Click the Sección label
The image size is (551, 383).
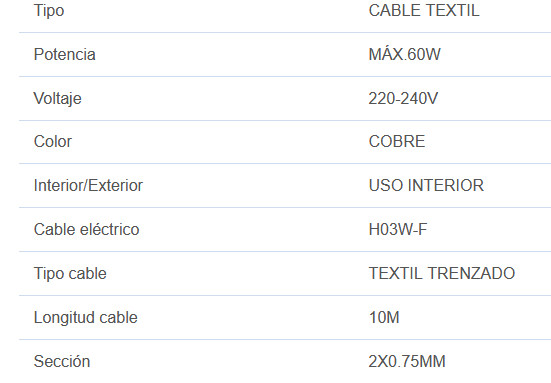(x=62, y=361)
